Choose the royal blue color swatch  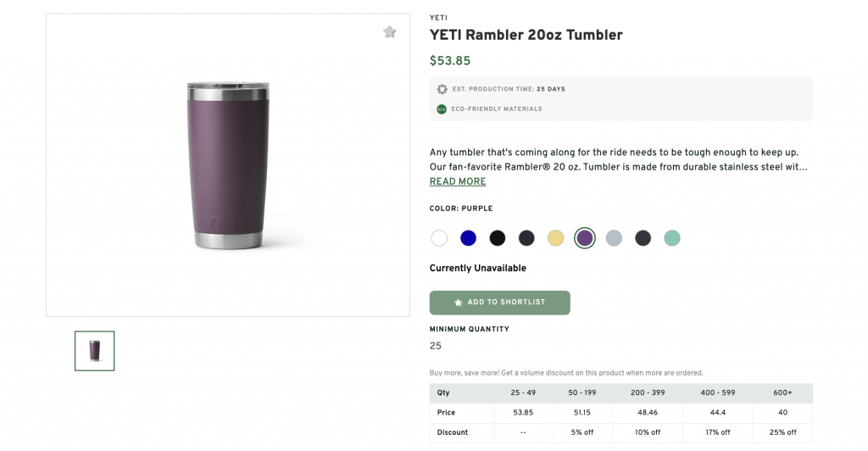tap(468, 238)
